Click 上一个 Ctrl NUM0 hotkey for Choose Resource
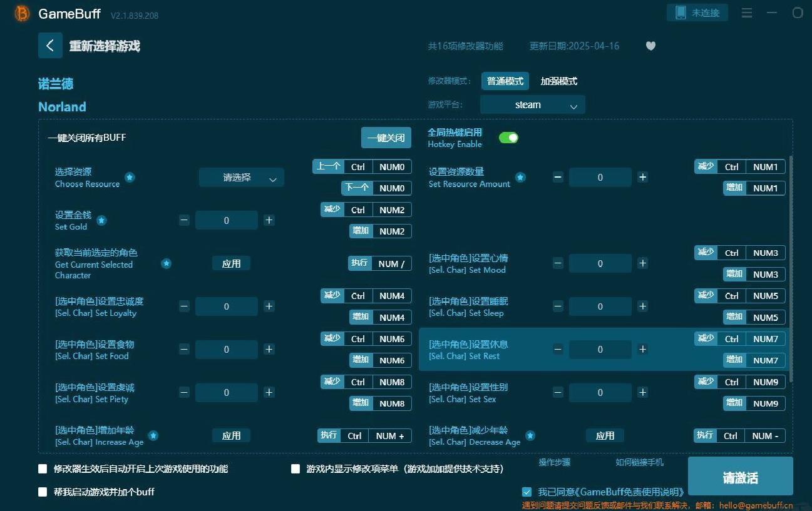Image resolution: width=812 pixels, height=511 pixels. tap(362, 166)
